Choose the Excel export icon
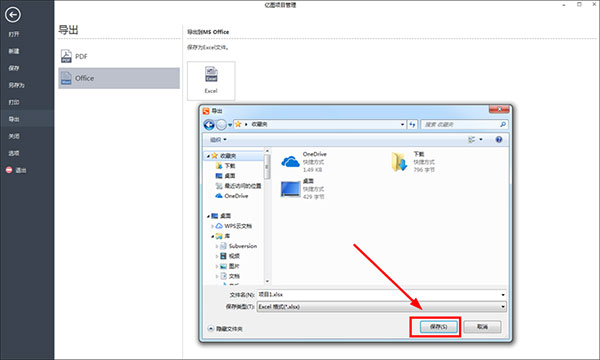Screen dimensions: 600x360 point(211,81)
